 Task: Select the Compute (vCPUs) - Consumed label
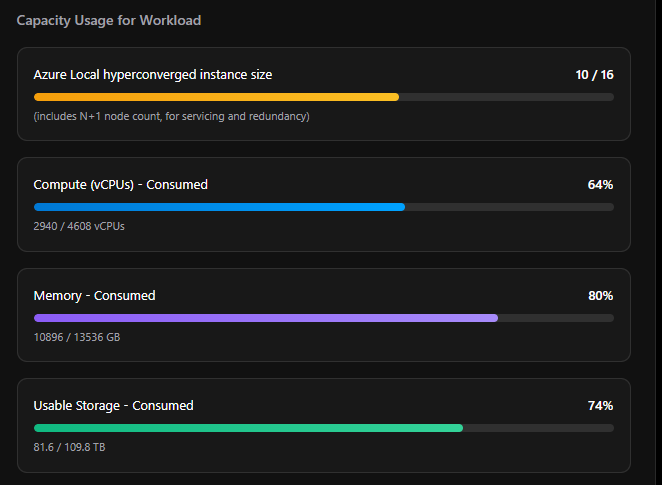point(121,185)
